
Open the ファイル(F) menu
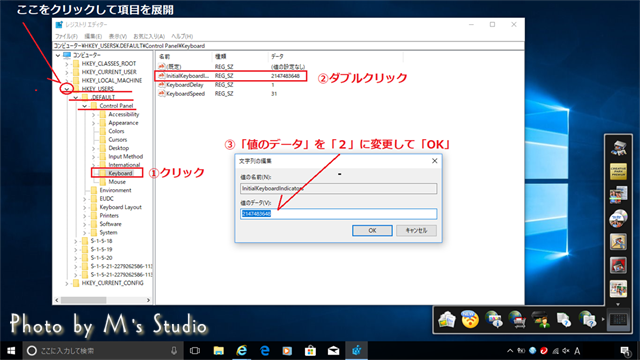pos(67,36)
